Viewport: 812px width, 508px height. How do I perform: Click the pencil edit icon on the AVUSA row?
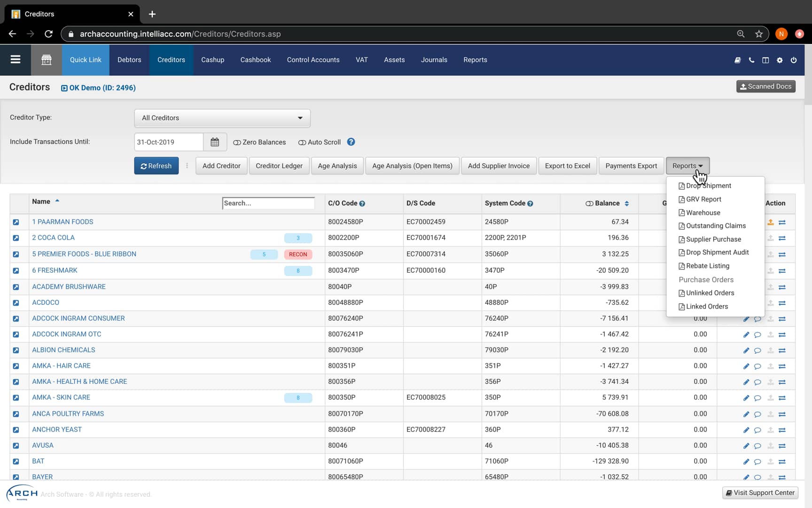746,445
